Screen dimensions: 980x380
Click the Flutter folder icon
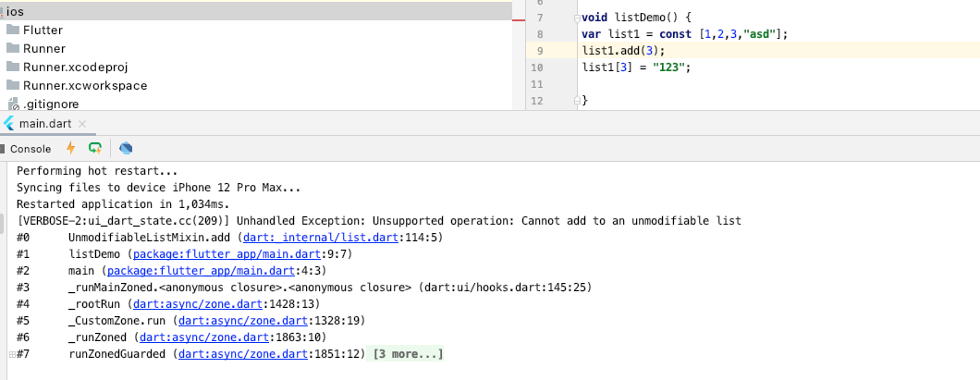tap(13, 30)
